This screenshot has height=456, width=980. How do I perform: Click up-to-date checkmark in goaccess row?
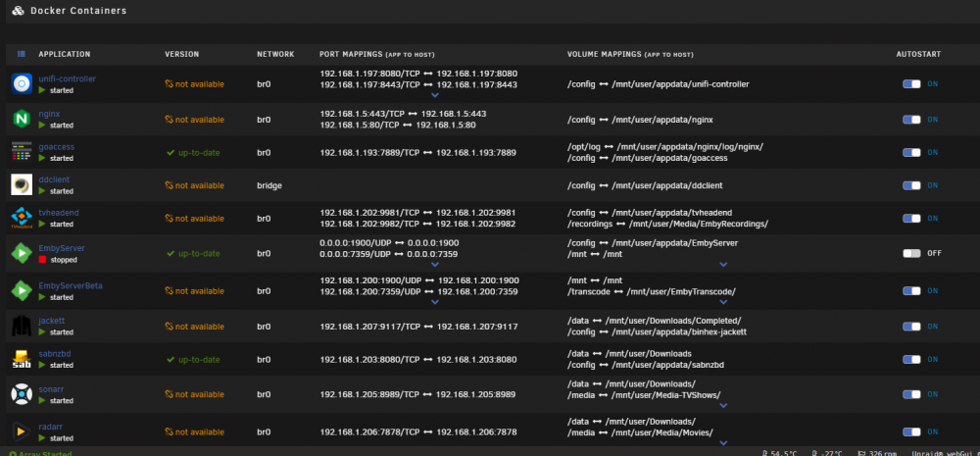click(170, 152)
